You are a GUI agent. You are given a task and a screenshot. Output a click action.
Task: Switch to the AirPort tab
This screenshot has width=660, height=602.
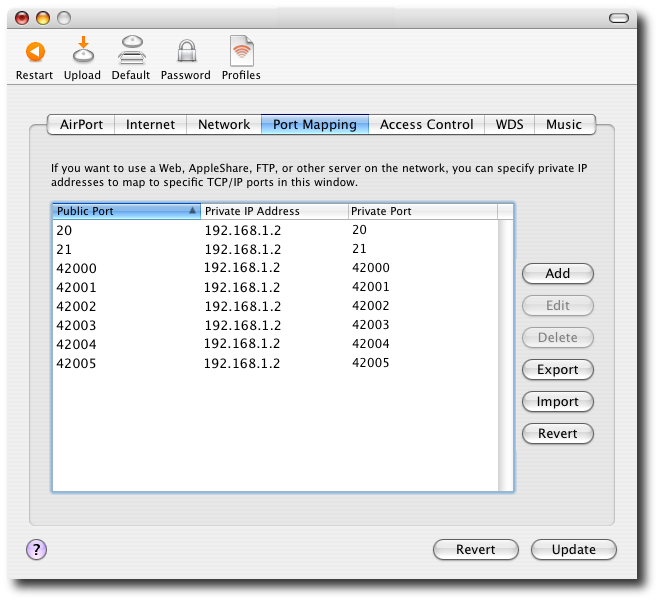pyautogui.click(x=81, y=125)
